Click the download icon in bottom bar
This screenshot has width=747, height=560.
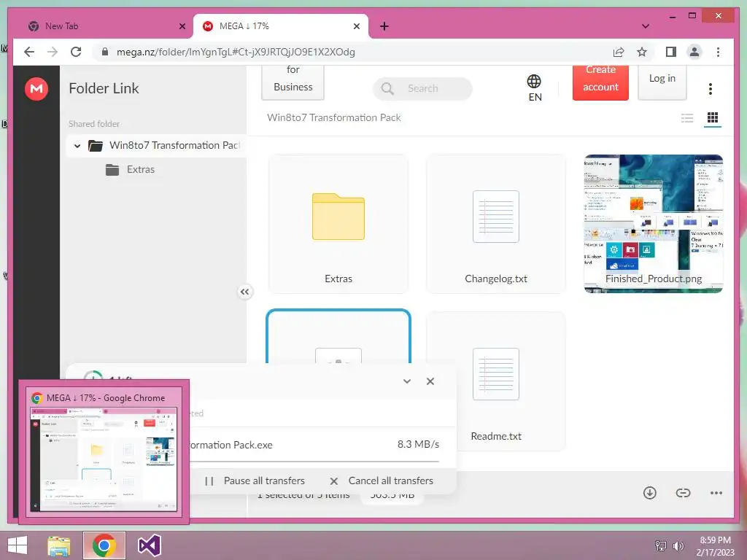[650, 493]
